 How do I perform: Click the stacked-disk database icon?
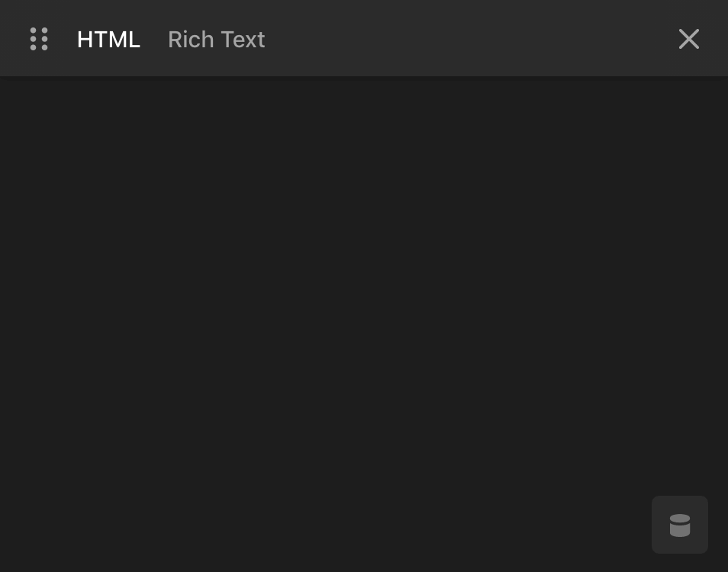pyautogui.click(x=679, y=525)
